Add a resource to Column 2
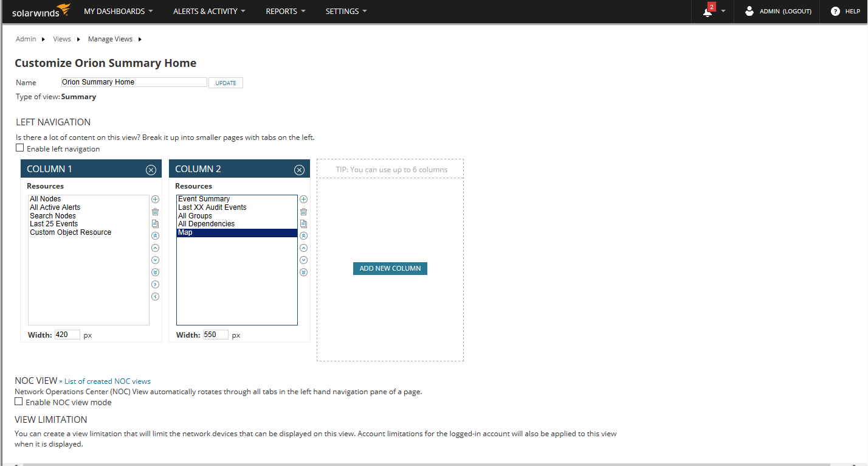This screenshot has height=466, width=868. point(304,199)
